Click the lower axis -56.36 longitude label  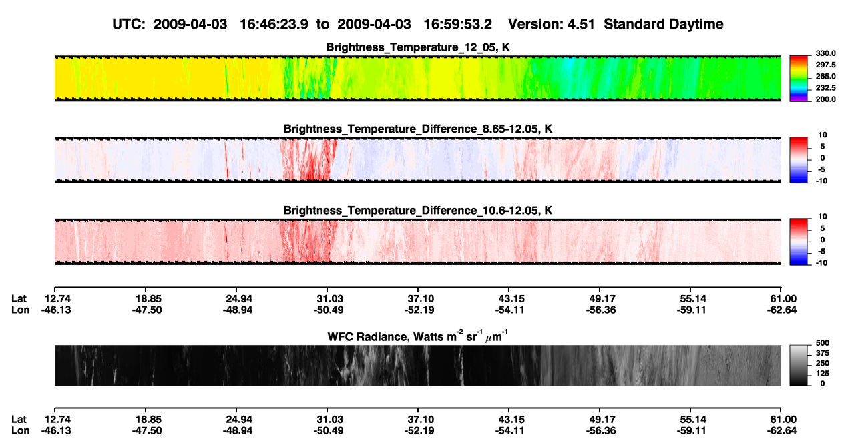[x=600, y=430]
